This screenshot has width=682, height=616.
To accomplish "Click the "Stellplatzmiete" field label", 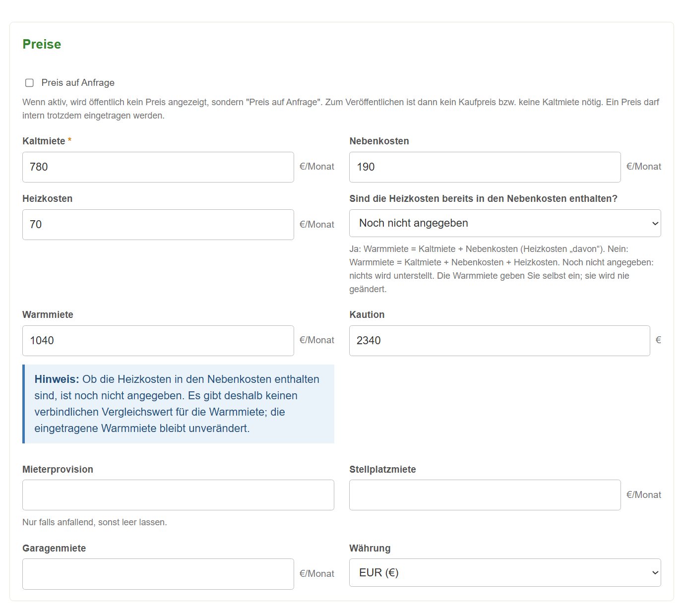I will coord(382,469).
